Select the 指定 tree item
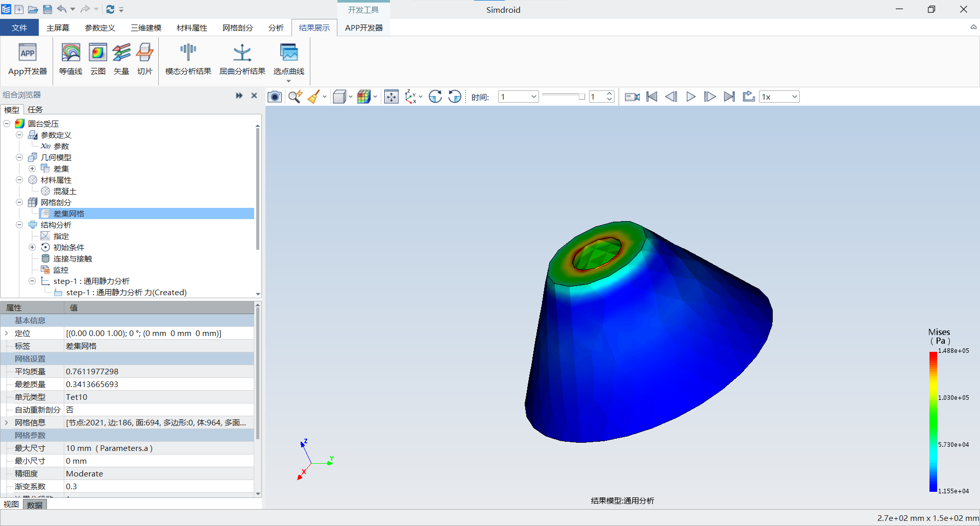 (61, 236)
